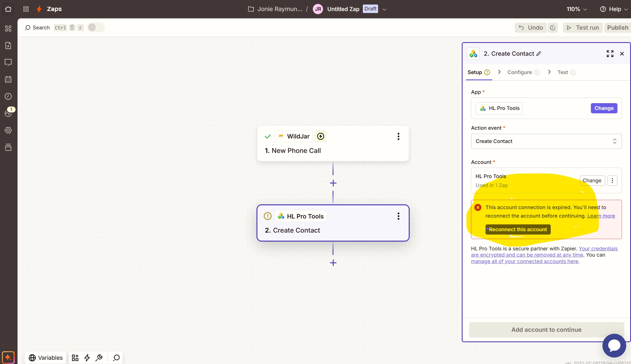Change the connected HL Pro Tools account
631x364 pixels.
click(x=592, y=181)
